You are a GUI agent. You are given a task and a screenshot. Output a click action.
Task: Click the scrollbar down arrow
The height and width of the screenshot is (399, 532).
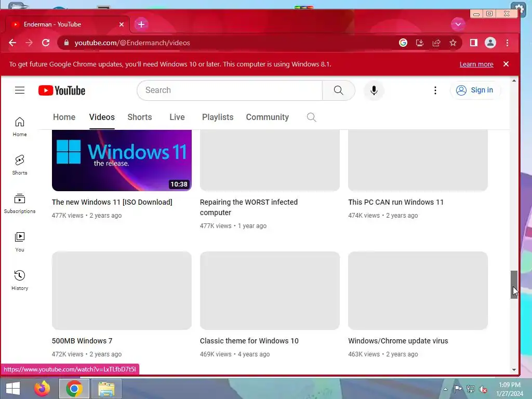(514, 370)
